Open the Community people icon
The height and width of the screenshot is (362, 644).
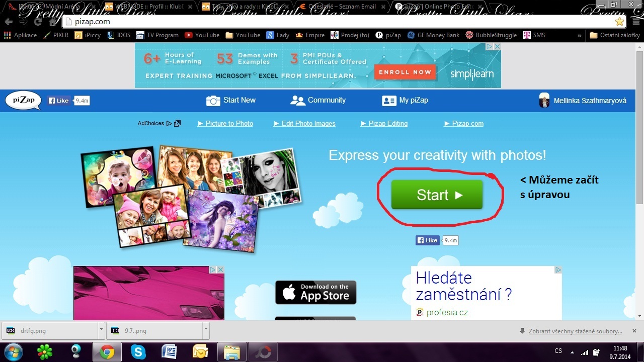(298, 101)
